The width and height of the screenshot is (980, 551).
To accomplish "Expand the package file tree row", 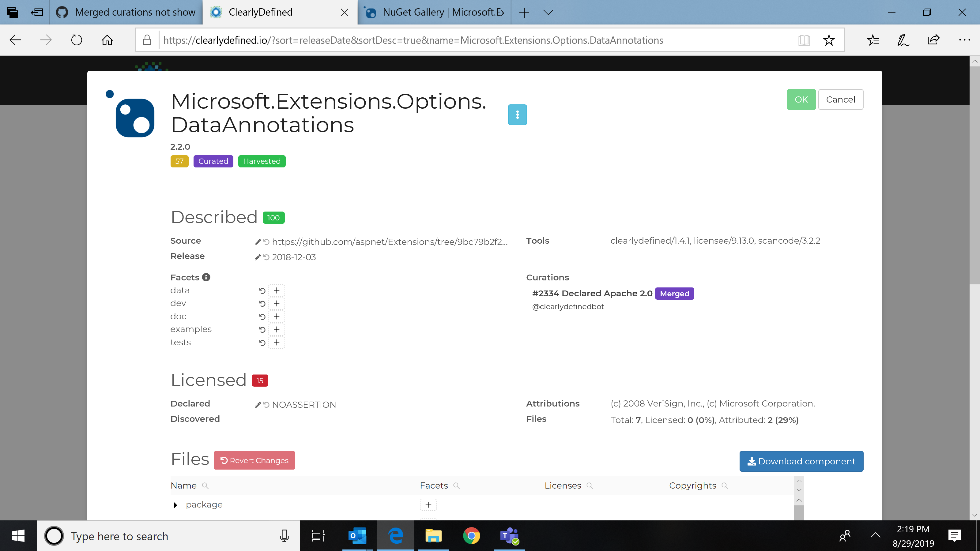I will click(175, 504).
